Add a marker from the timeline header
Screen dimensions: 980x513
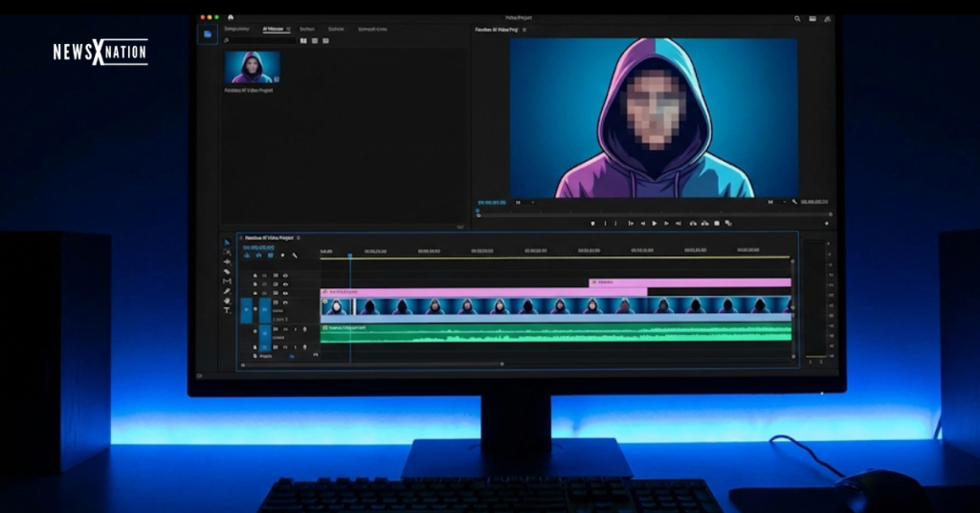[282, 256]
